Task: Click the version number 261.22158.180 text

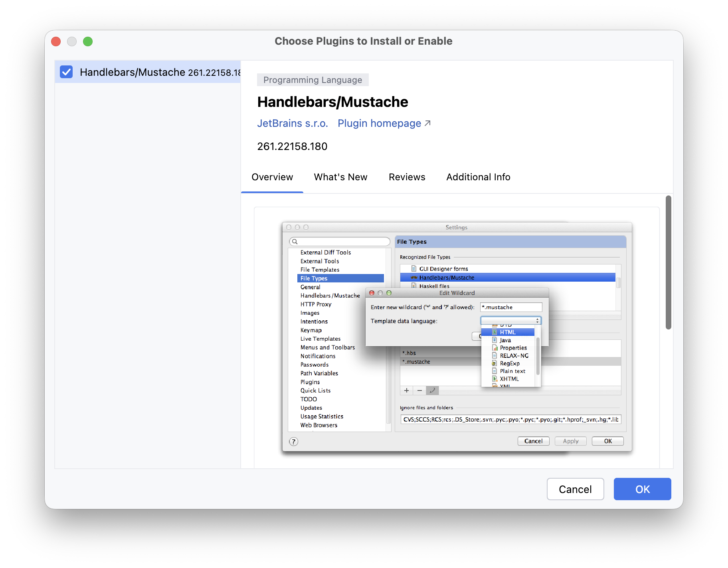Action: 292,146
